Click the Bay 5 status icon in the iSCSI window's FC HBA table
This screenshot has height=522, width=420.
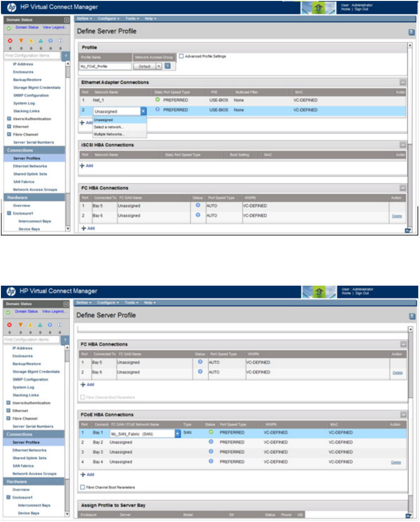[198, 205]
